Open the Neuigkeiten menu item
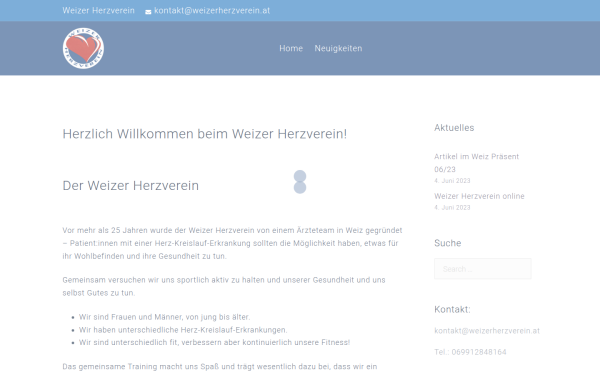600x375 pixels. point(338,48)
